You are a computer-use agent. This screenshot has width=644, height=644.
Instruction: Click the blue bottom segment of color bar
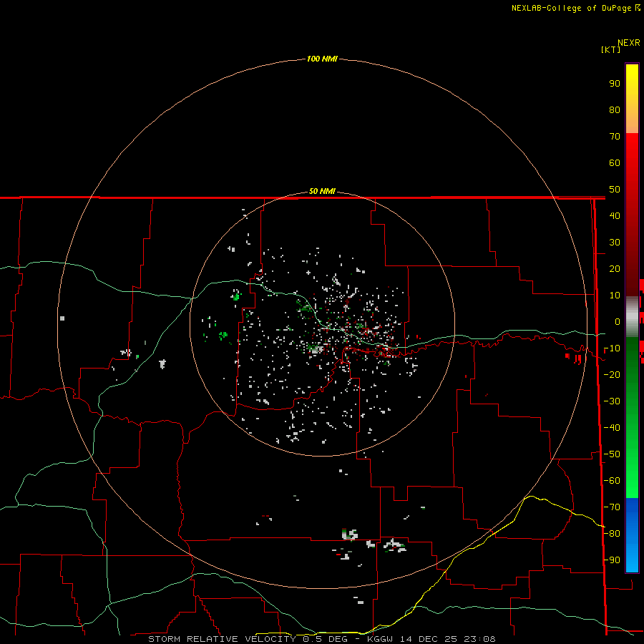tap(632, 535)
